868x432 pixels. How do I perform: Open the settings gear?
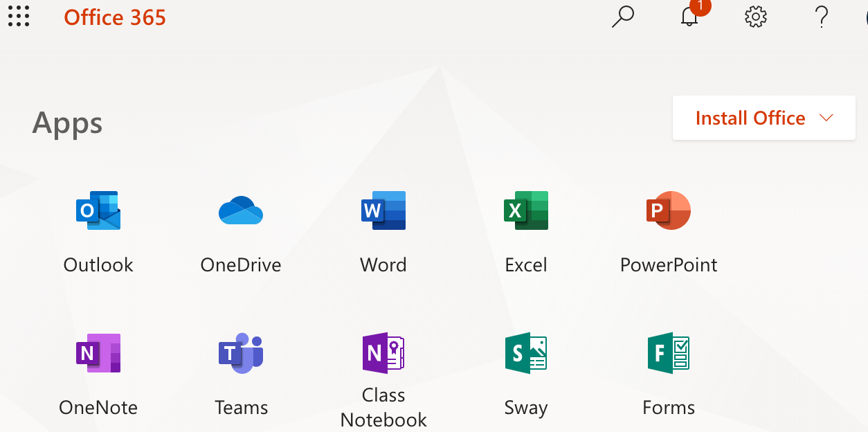click(756, 17)
